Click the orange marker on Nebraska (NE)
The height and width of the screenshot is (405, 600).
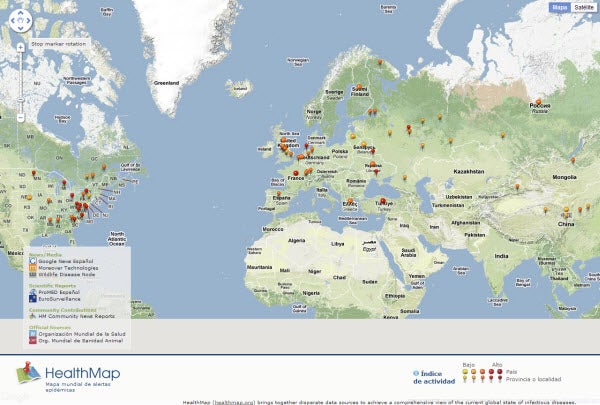pyautogui.click(x=29, y=198)
